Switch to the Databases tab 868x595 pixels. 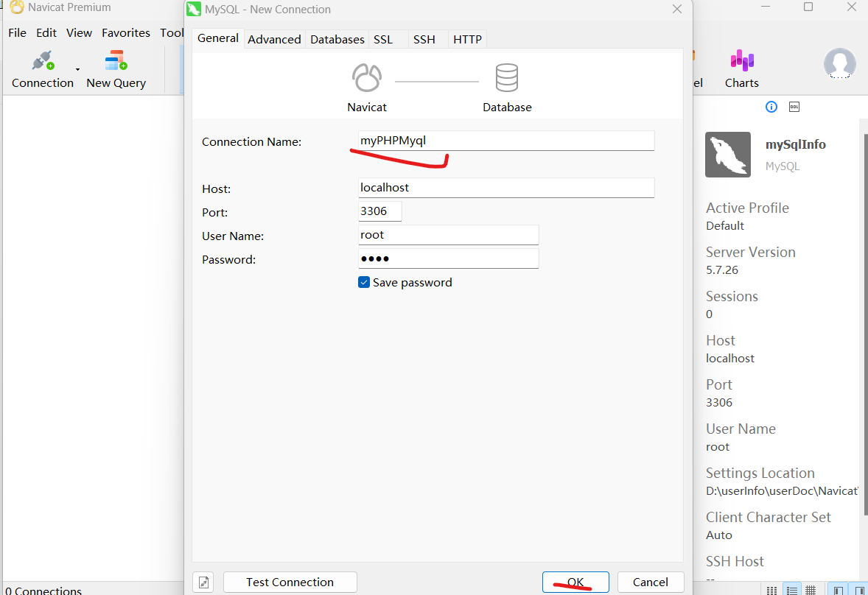337,39
